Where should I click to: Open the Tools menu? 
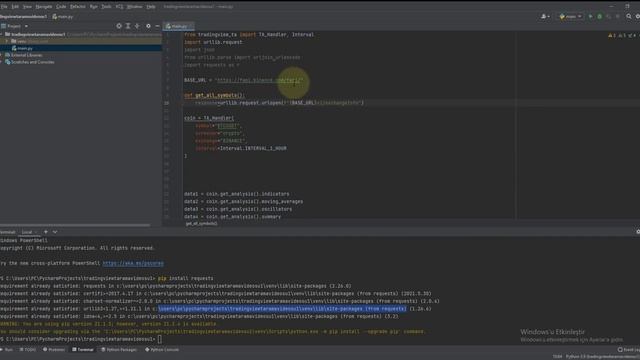coord(106,7)
